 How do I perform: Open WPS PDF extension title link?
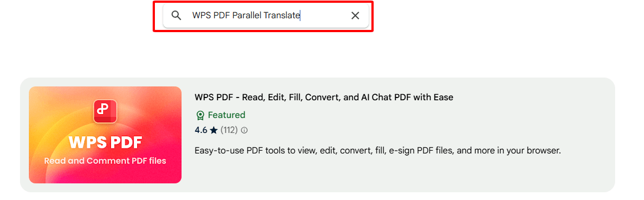pyautogui.click(x=324, y=98)
